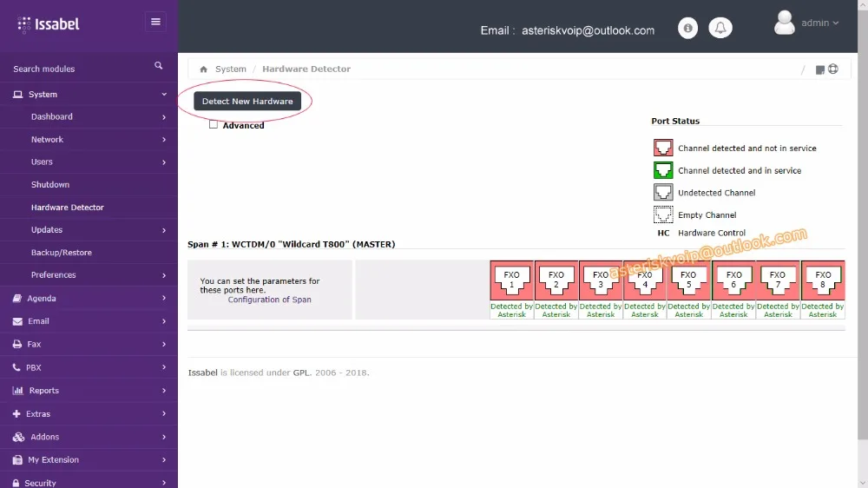The height and width of the screenshot is (488, 868).
Task: Click the Issabel footer link
Action: [x=202, y=373]
